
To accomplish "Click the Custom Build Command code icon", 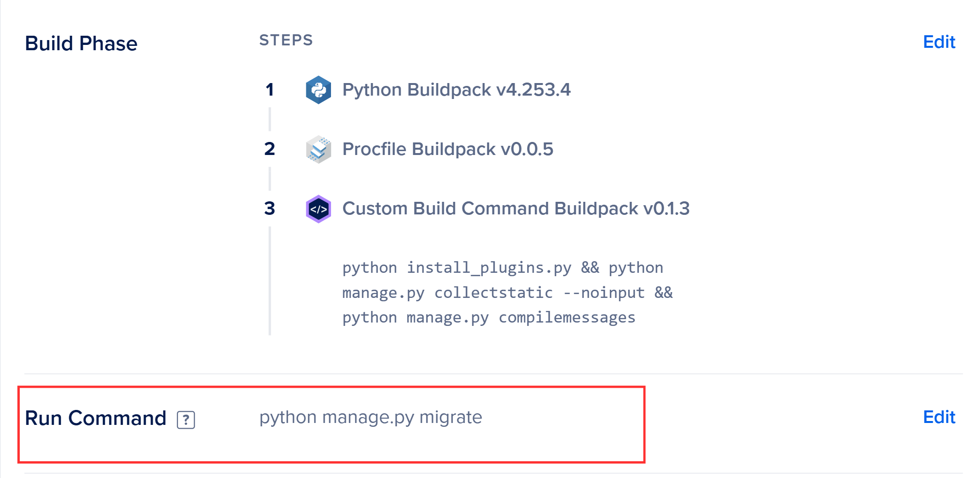I will pyautogui.click(x=318, y=209).
